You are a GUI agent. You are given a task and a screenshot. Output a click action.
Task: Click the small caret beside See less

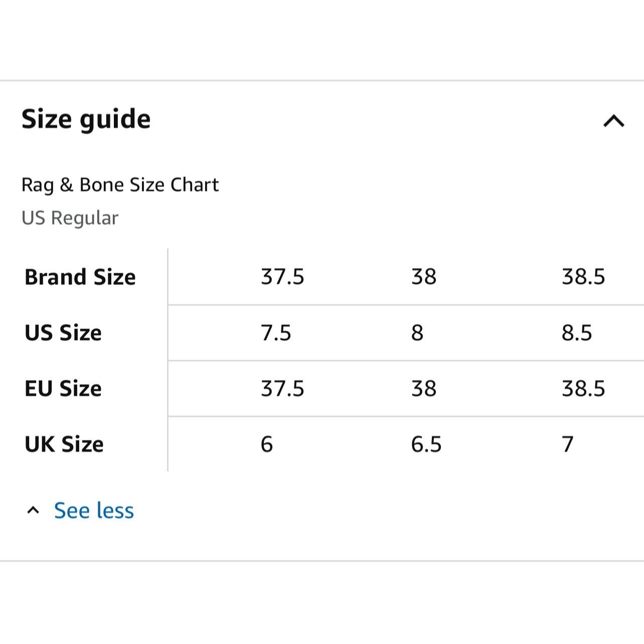point(33,511)
